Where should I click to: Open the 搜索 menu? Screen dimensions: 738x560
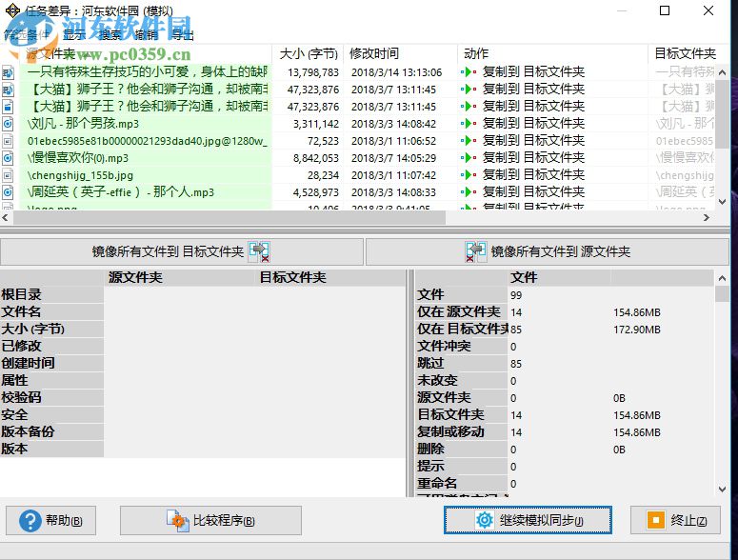click(110, 35)
